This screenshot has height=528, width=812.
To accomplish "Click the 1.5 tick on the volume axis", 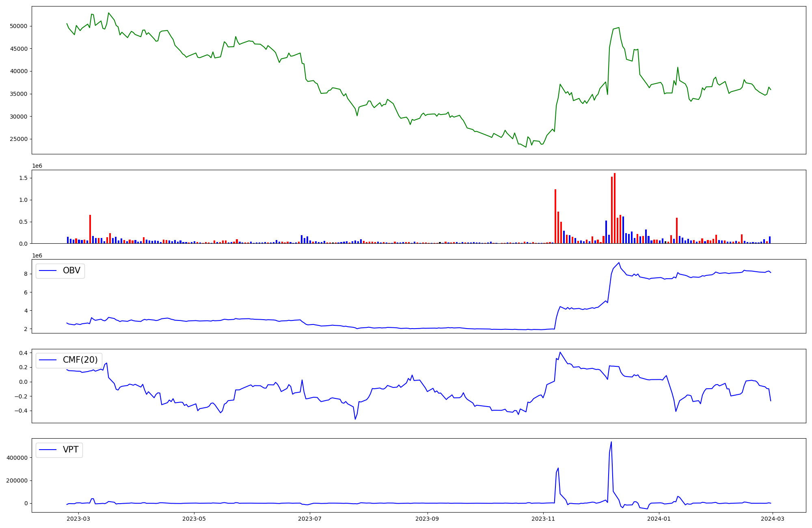I will tap(23, 178).
